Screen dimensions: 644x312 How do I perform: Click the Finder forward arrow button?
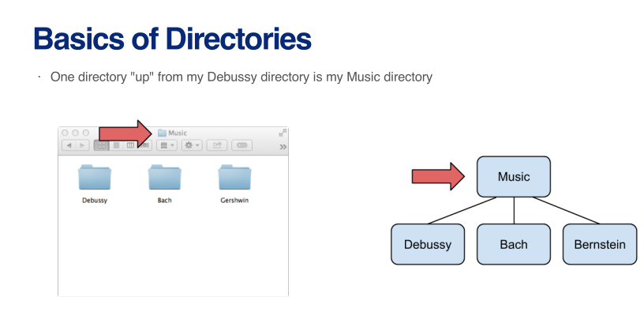[x=83, y=145]
